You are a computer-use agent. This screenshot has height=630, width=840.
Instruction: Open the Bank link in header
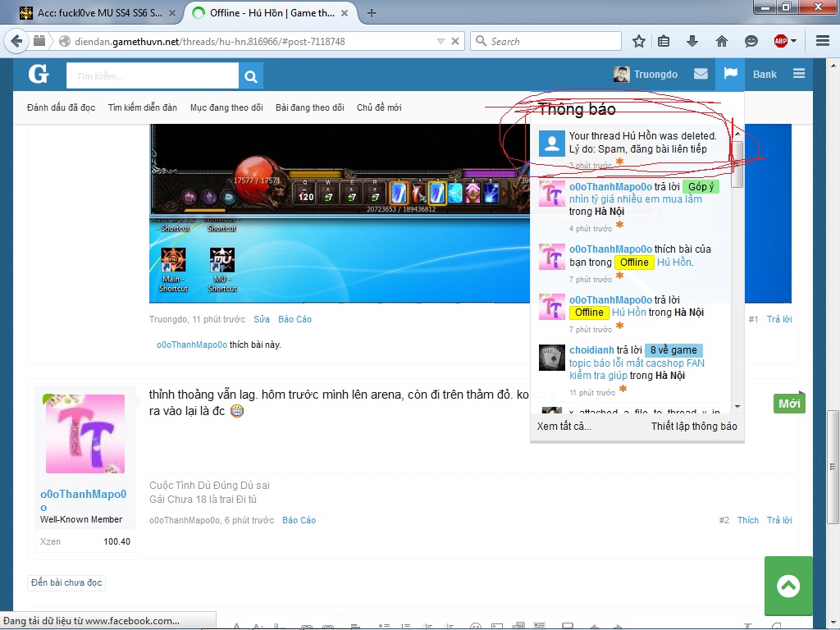tap(765, 75)
